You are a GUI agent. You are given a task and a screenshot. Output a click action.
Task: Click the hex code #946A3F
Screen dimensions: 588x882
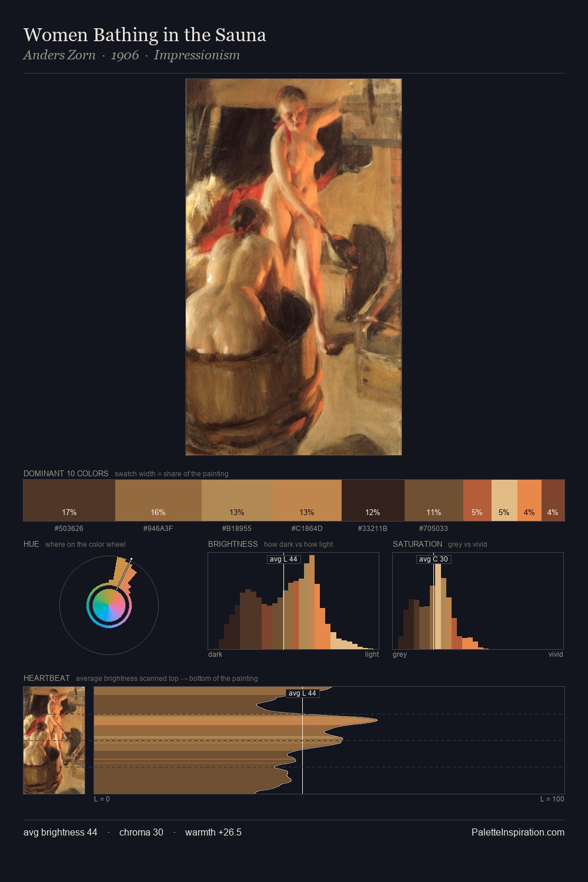click(158, 529)
